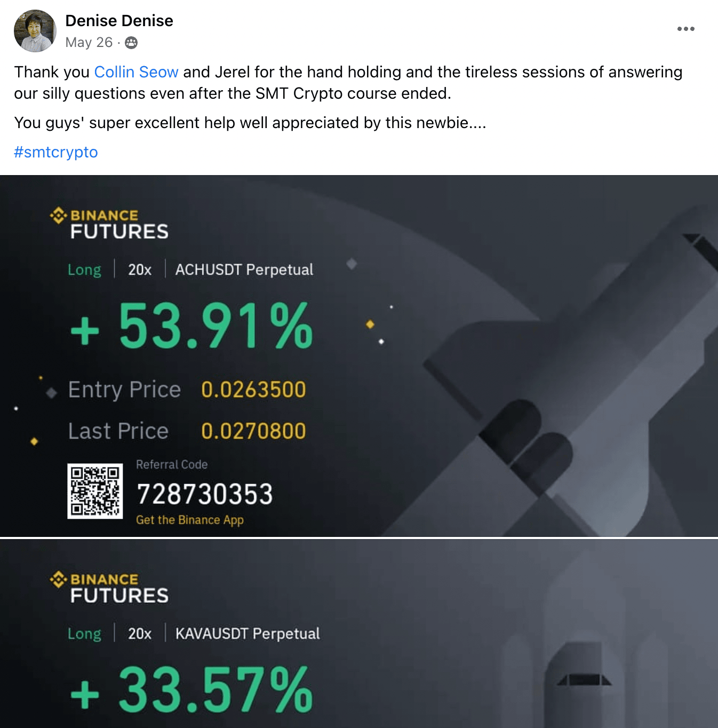The height and width of the screenshot is (728, 718).
Task: Open the #smtcrypto hashtag
Action: coord(56,152)
